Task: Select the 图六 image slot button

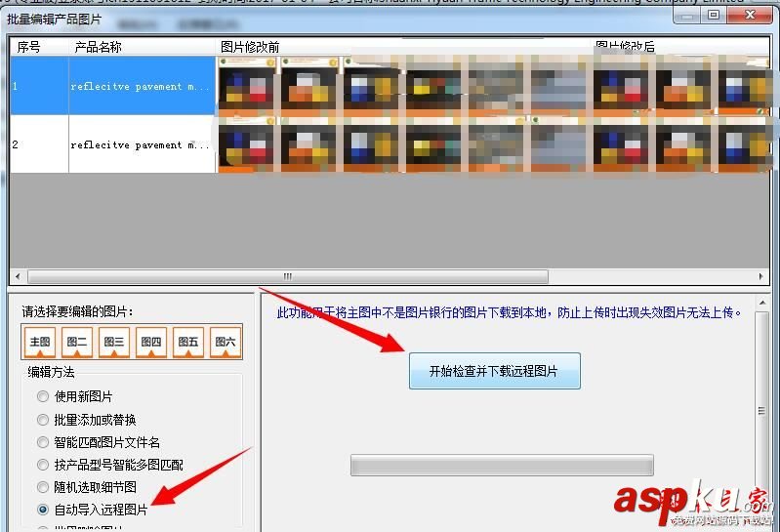Action: [x=226, y=342]
